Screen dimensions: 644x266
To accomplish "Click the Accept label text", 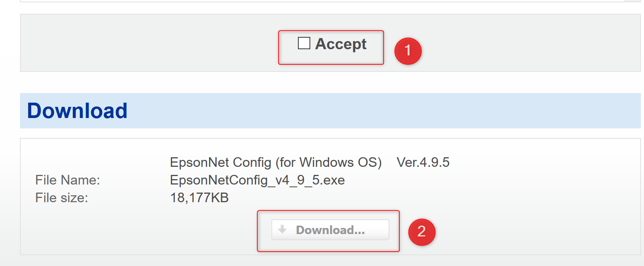I will click(x=341, y=44).
